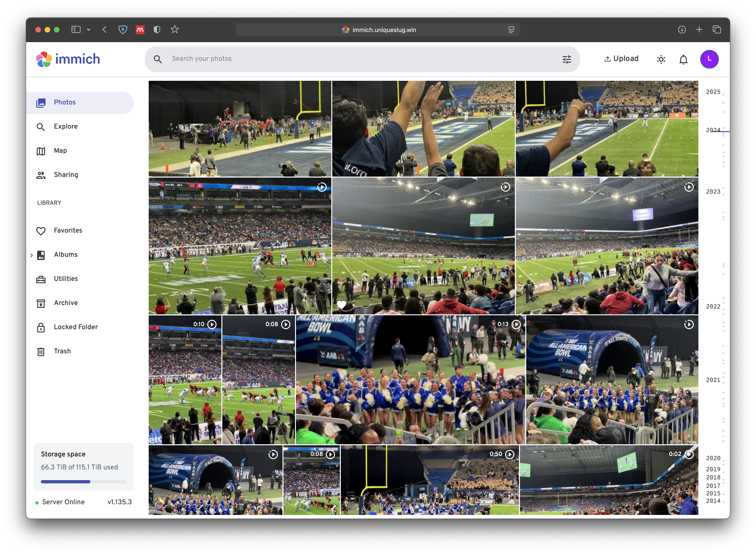Click the archive box icon in sidebar

pyautogui.click(x=41, y=304)
